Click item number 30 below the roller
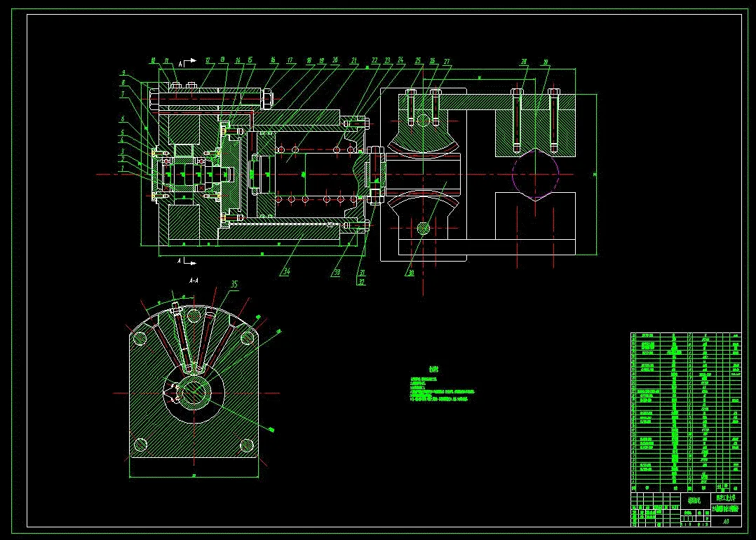 [x=411, y=273]
